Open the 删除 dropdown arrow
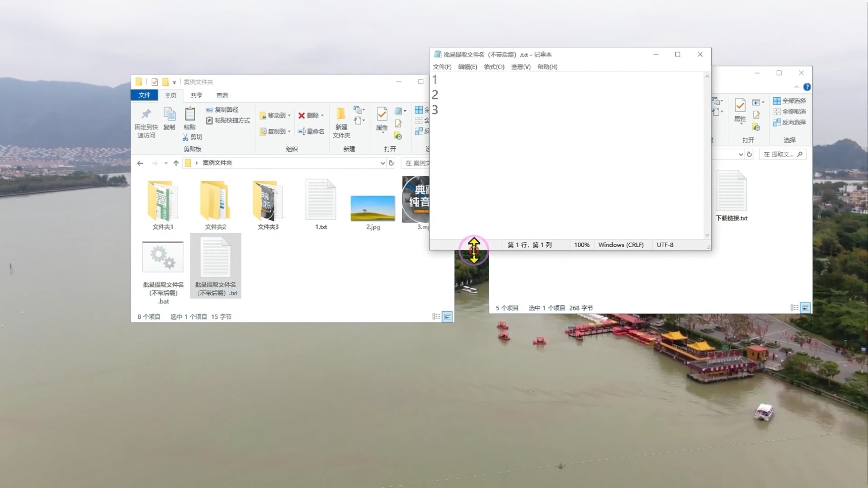Image resolution: width=868 pixels, height=488 pixels. click(322, 116)
